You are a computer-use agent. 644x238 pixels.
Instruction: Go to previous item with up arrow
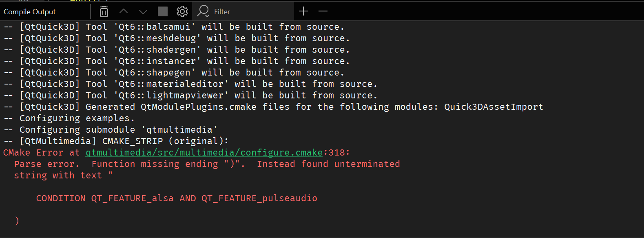(x=124, y=11)
